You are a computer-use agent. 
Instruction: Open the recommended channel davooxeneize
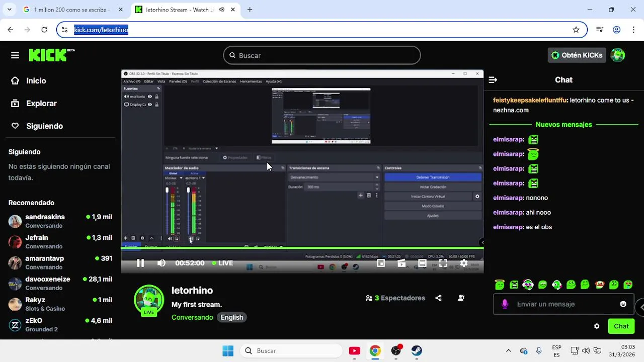(x=60, y=284)
